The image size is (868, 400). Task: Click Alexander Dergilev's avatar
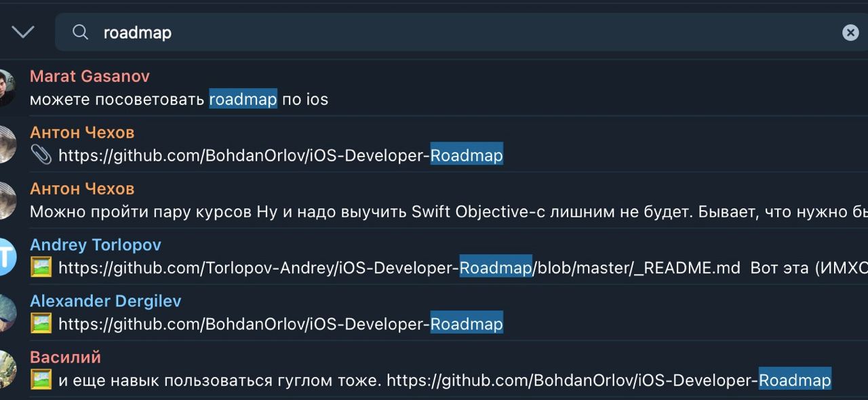click(x=5, y=313)
